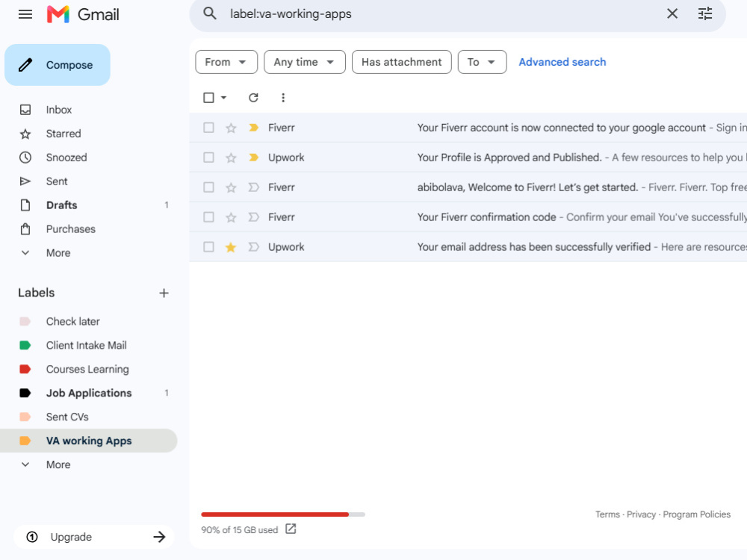Open Fiverr account connected to google email

[x=468, y=128]
